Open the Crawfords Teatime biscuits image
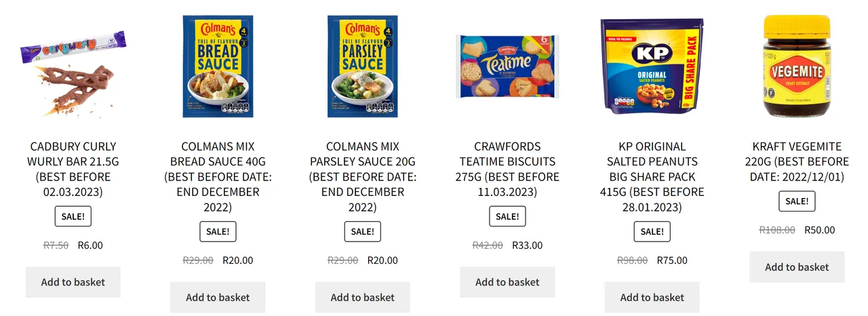 [507, 66]
